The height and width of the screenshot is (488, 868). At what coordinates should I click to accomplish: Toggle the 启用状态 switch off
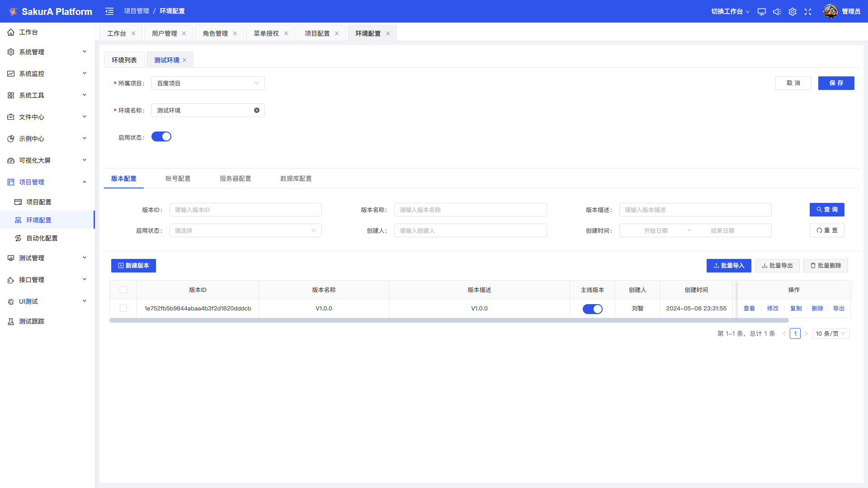pyautogui.click(x=161, y=136)
